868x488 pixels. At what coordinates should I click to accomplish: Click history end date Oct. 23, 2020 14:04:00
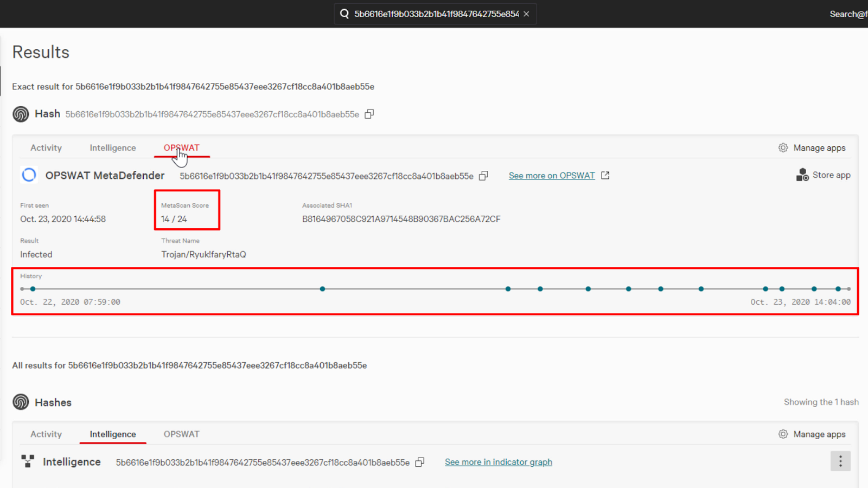click(800, 302)
